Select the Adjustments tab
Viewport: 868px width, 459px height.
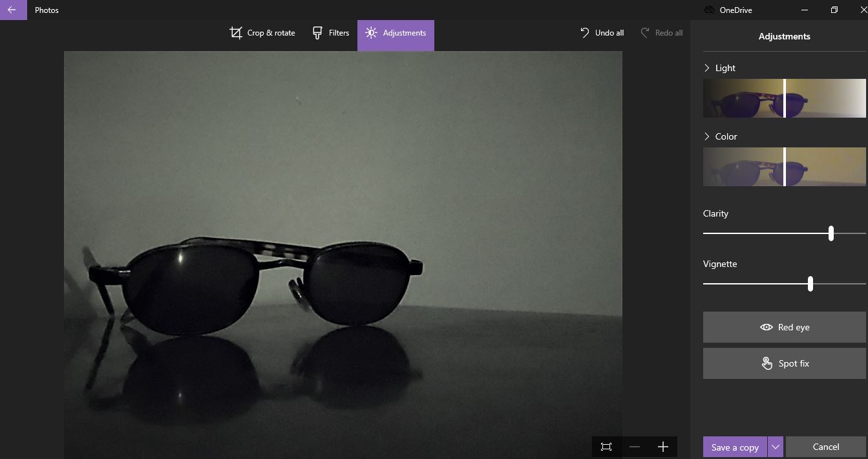point(396,33)
